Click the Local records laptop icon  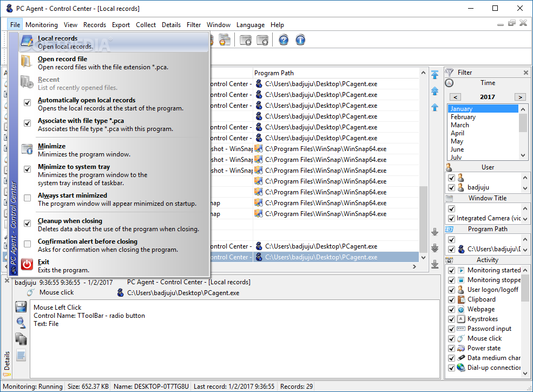27,41
